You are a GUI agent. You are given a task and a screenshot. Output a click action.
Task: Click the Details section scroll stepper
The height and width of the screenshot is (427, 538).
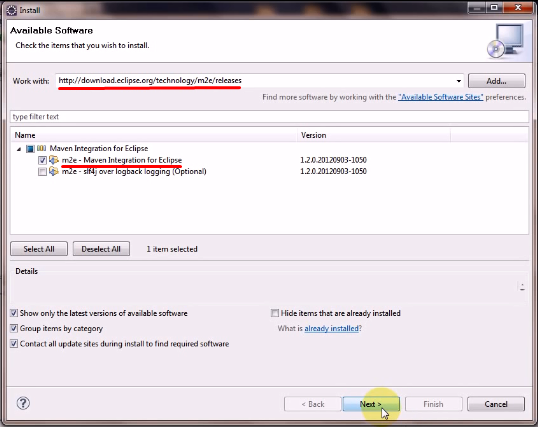pyautogui.click(x=522, y=287)
